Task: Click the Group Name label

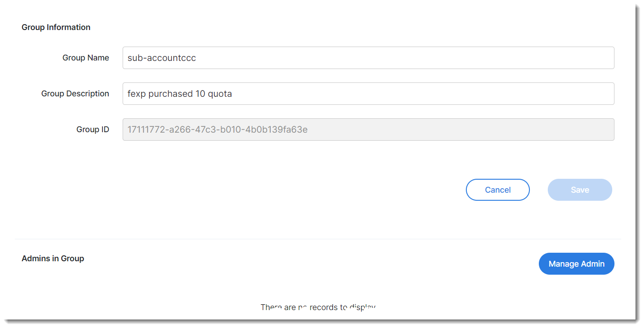Action: tap(85, 58)
